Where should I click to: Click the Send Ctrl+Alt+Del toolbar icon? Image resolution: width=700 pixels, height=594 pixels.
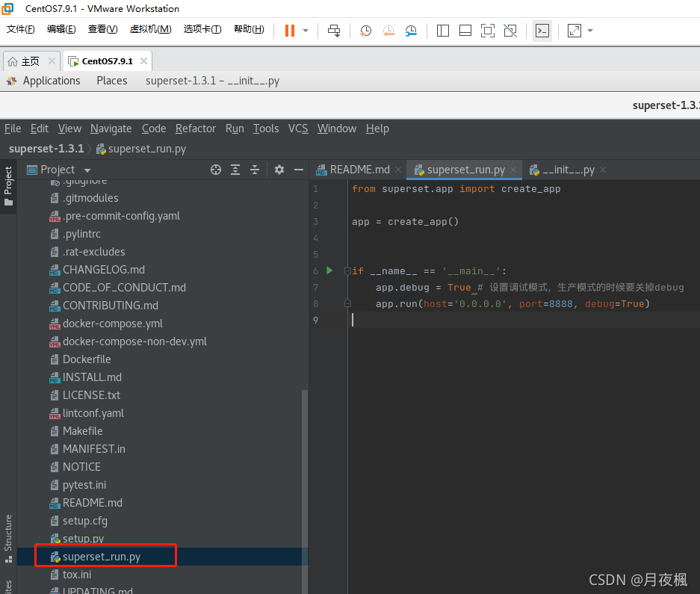pyautogui.click(x=334, y=31)
